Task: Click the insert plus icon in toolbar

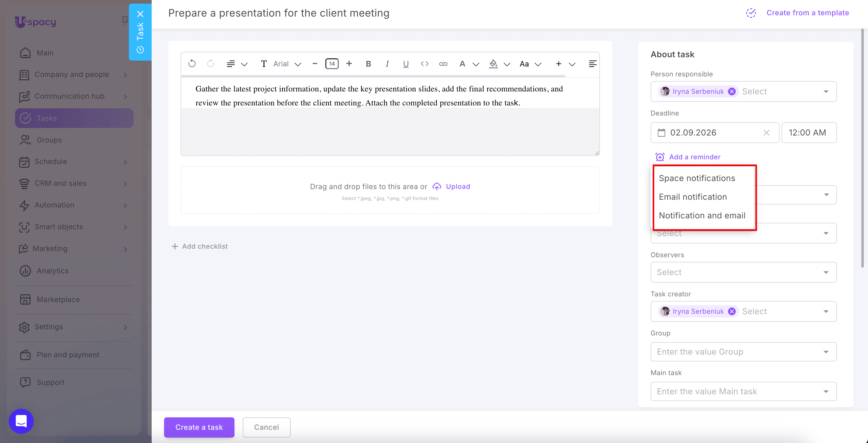Action: tap(558, 64)
